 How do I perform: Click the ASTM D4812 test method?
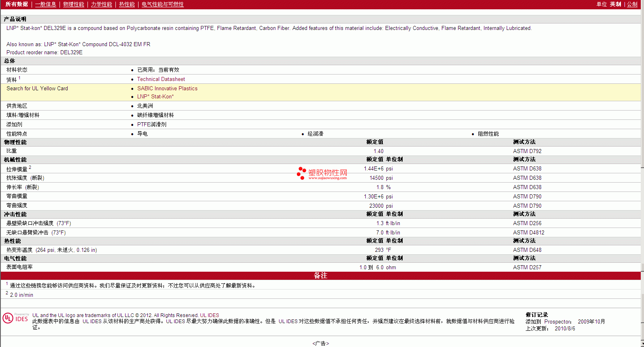pyautogui.click(x=529, y=233)
